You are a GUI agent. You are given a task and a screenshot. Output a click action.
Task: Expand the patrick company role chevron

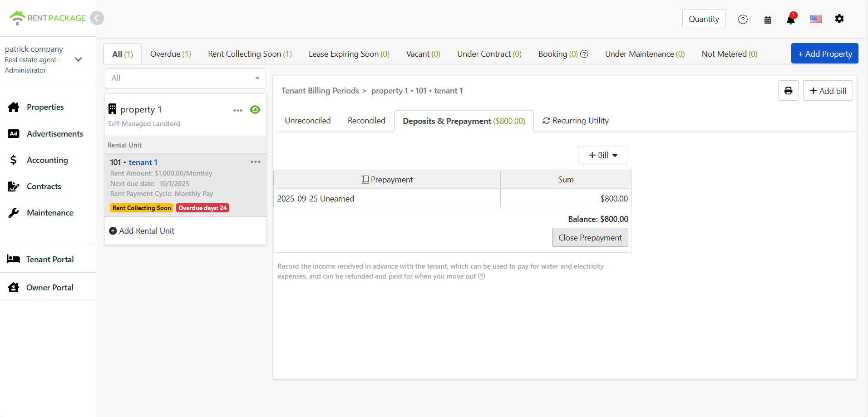(x=78, y=59)
